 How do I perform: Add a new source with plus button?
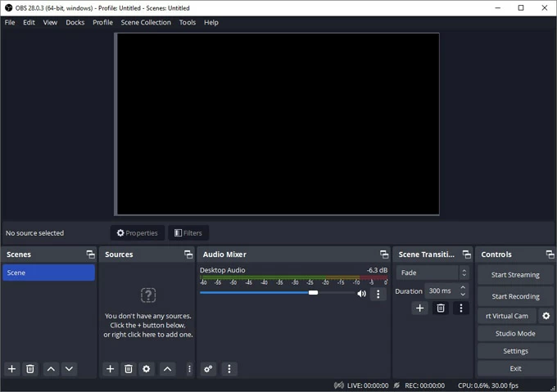(x=111, y=369)
